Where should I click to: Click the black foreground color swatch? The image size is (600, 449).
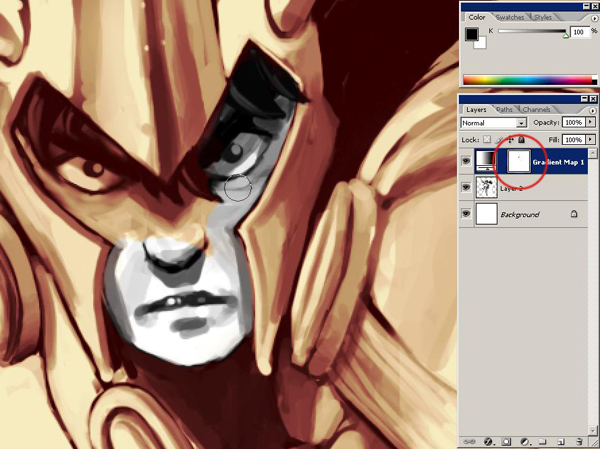click(x=471, y=34)
